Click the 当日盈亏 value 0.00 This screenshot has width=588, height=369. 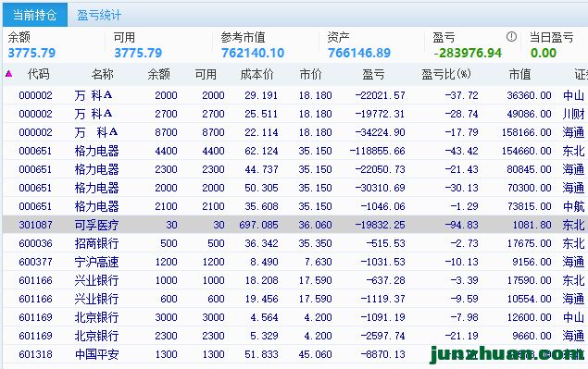coord(544,53)
